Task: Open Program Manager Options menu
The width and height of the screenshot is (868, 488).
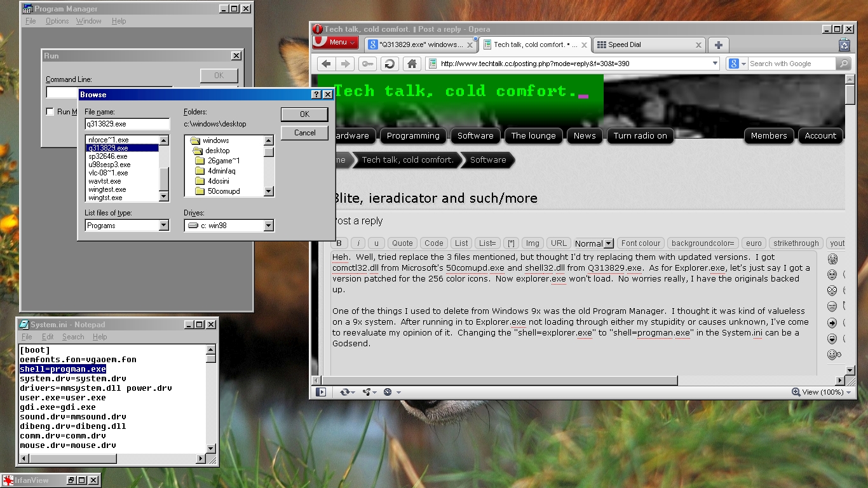Action: [57, 21]
